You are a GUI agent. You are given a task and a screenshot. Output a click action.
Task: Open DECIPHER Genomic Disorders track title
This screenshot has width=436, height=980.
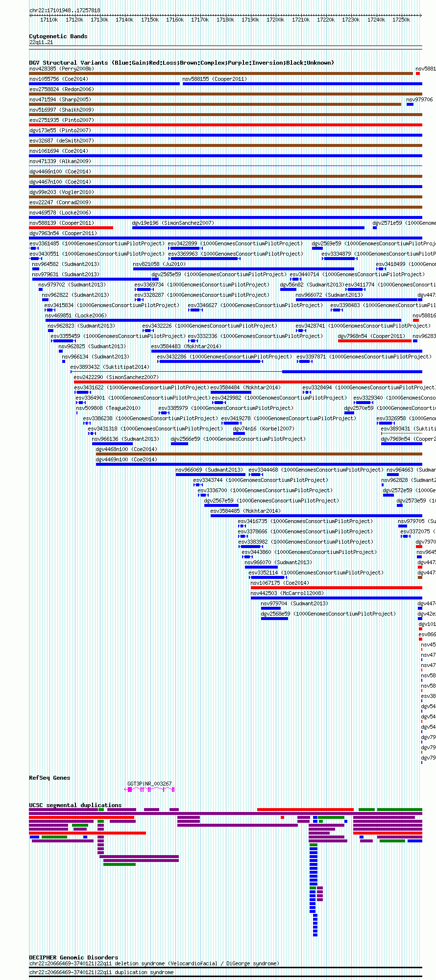pyautogui.click(x=73, y=957)
